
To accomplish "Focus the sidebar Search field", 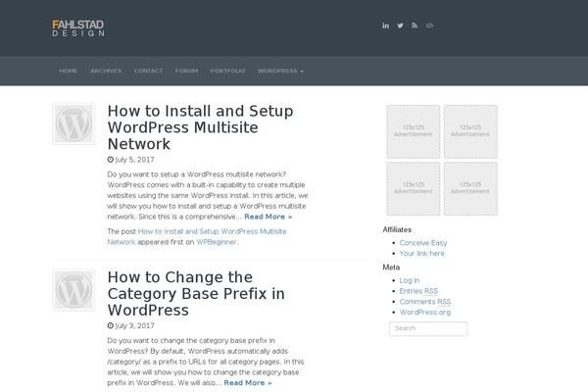I will (x=428, y=328).
